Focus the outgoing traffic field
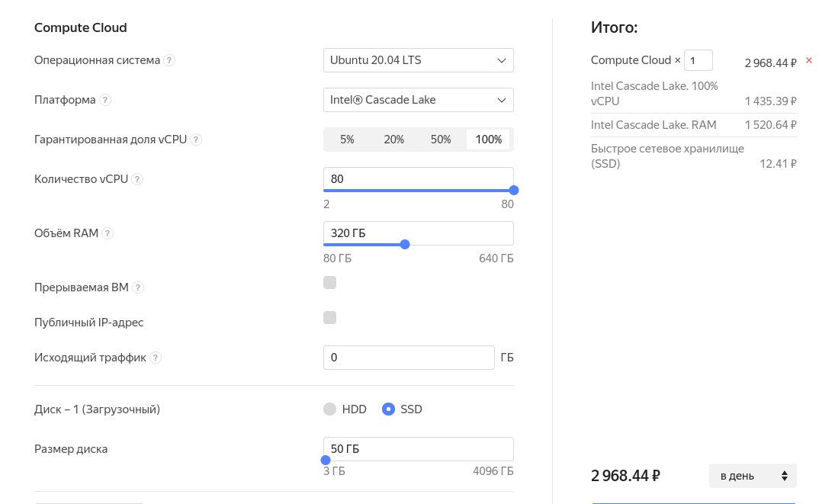The image size is (822, 504). coord(409,358)
